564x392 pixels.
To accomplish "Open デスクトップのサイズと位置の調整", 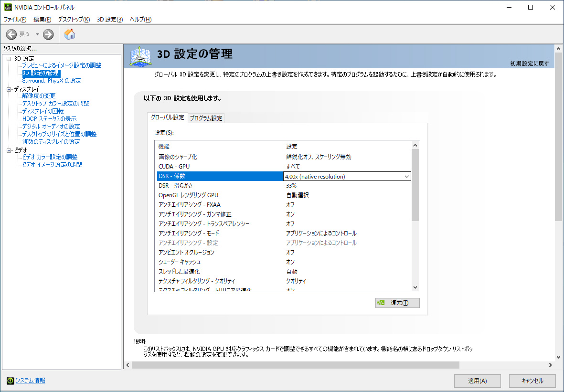I will click(59, 134).
